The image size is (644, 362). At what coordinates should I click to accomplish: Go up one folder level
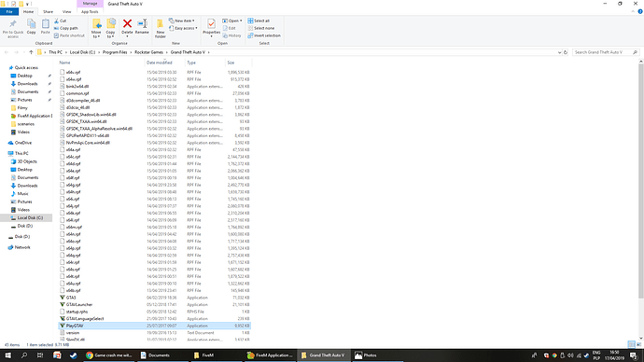(31, 52)
